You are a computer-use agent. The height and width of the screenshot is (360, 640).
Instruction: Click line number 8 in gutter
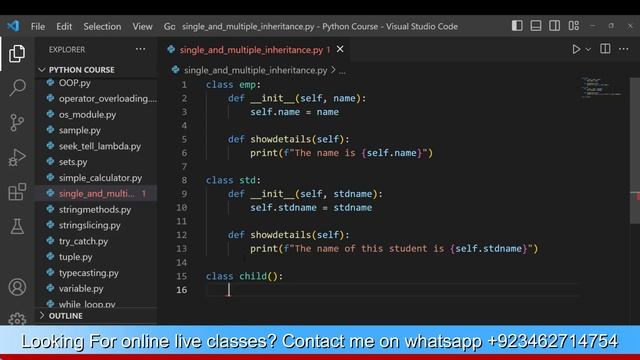(x=184, y=180)
